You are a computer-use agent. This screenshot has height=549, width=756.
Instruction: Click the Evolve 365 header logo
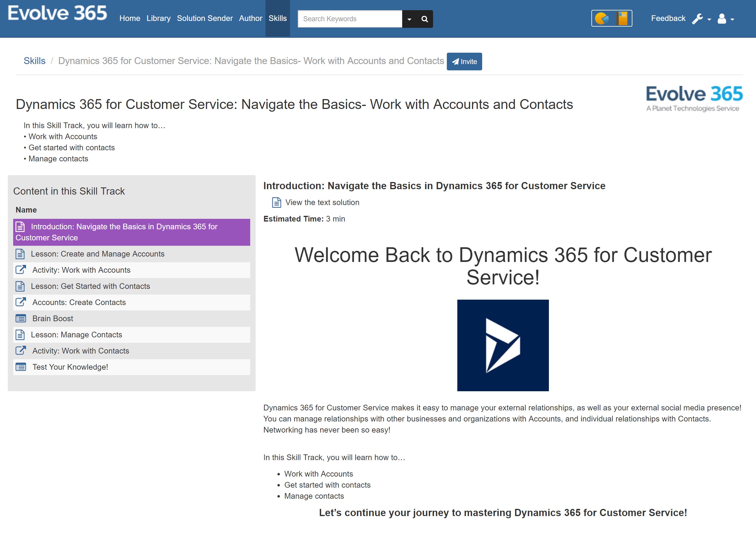coord(57,13)
